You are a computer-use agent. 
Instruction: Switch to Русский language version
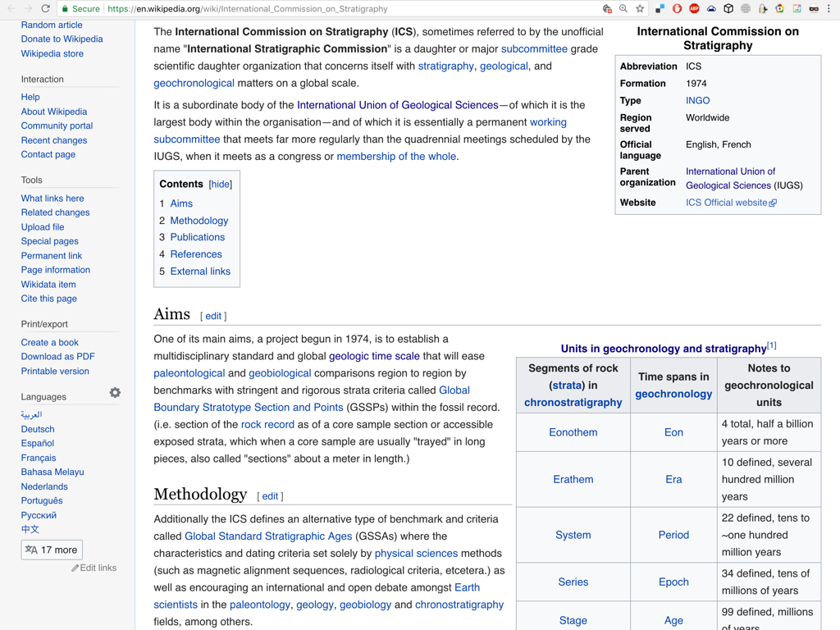point(39,515)
